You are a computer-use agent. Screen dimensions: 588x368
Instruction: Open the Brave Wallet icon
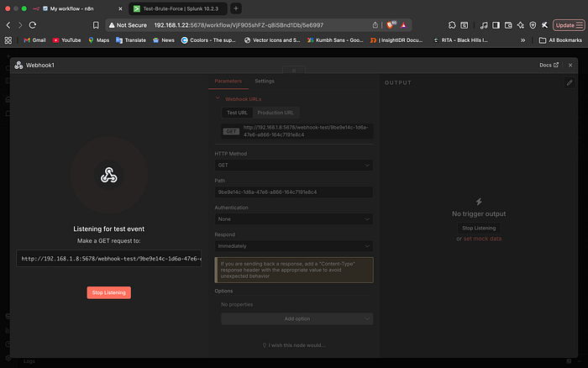(x=508, y=25)
